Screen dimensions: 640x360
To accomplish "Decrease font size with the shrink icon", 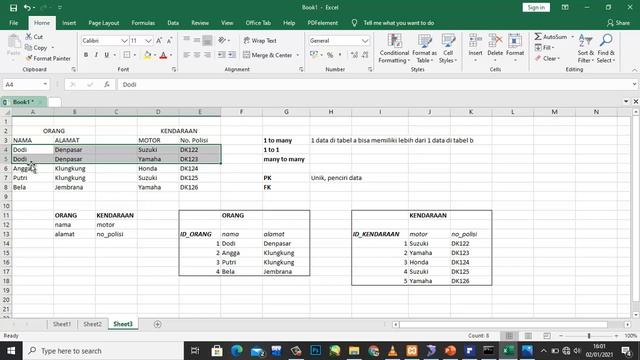I will click(x=169, y=40).
